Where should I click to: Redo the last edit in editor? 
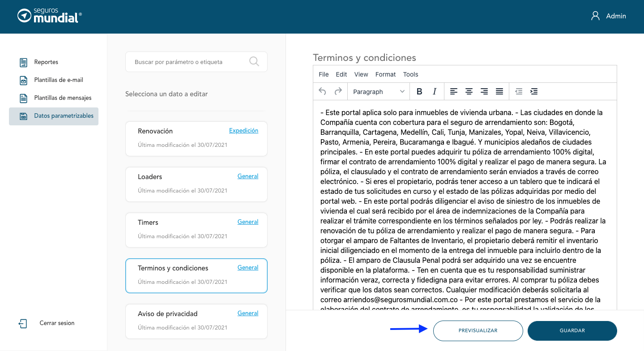(x=338, y=91)
